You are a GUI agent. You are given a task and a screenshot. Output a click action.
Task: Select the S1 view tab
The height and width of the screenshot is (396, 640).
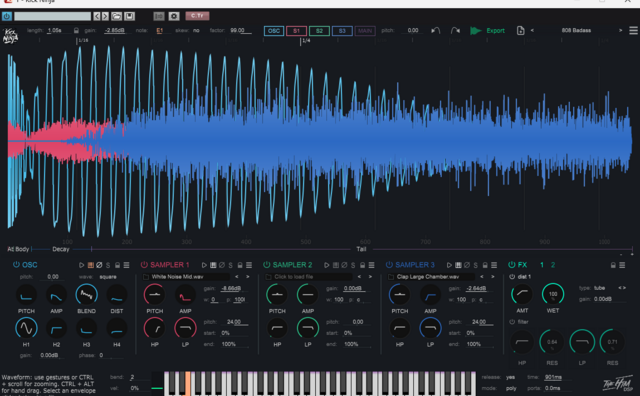pyautogui.click(x=297, y=31)
